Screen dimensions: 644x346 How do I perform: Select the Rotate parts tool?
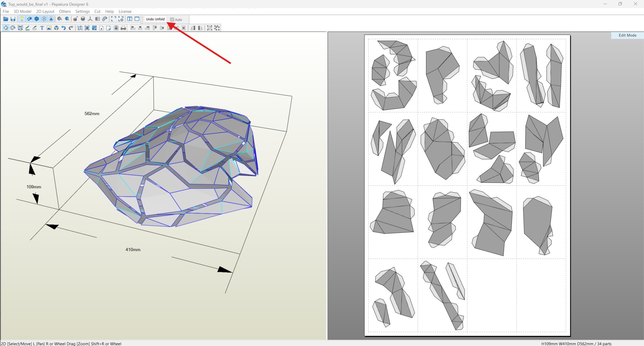(x=13, y=28)
